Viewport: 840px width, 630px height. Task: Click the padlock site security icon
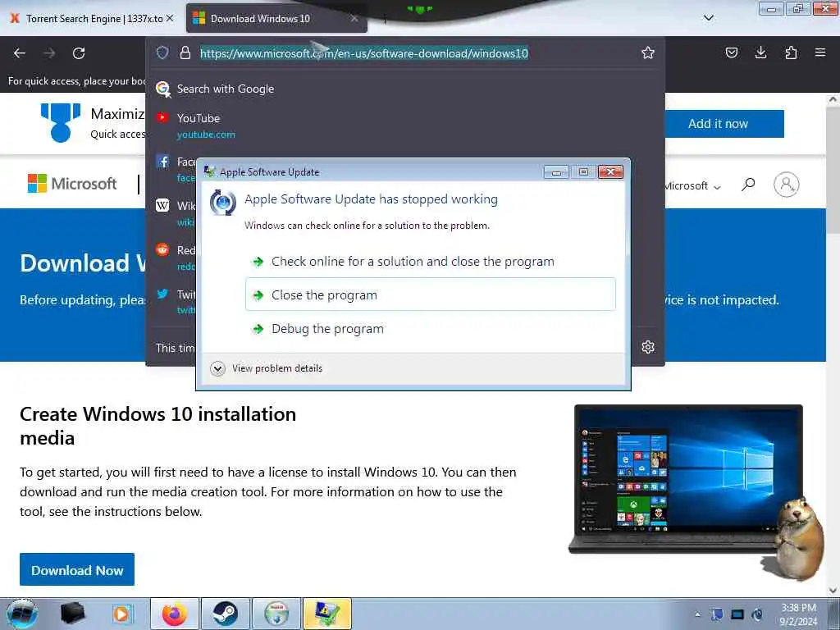[185, 52]
